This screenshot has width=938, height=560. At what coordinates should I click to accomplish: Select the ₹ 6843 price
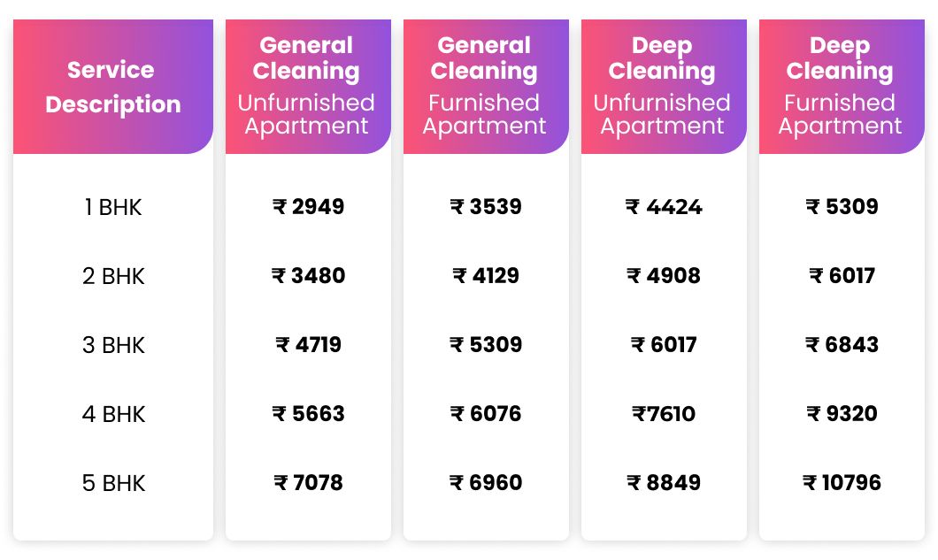click(x=842, y=345)
